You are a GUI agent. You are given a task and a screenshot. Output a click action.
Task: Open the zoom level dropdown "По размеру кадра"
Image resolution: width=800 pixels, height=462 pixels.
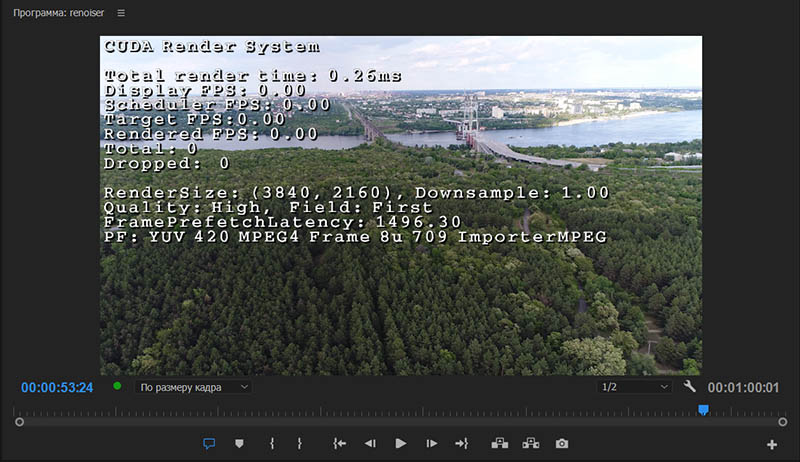(x=193, y=387)
